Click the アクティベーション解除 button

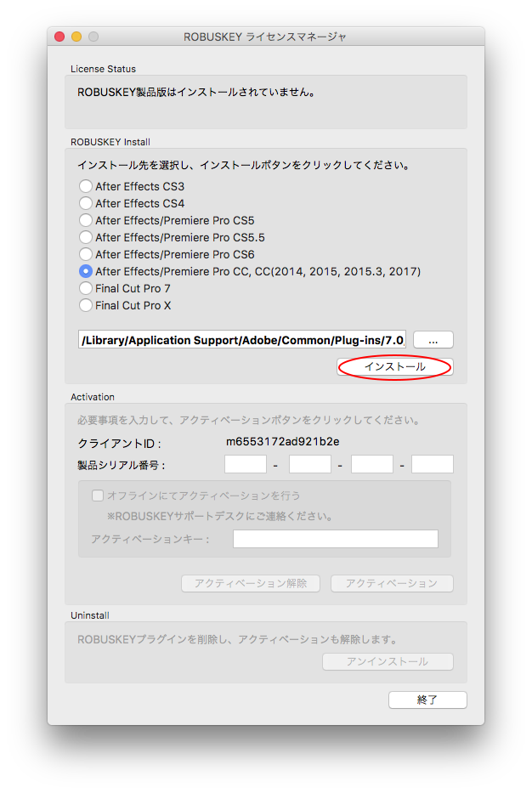[251, 583]
